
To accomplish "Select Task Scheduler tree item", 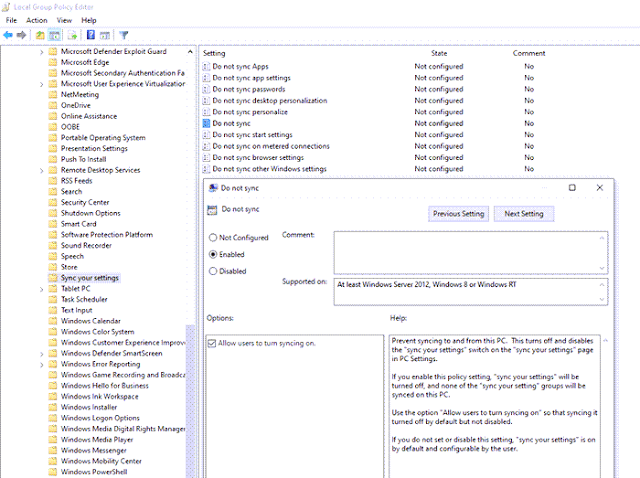I will pyautogui.click(x=84, y=300).
